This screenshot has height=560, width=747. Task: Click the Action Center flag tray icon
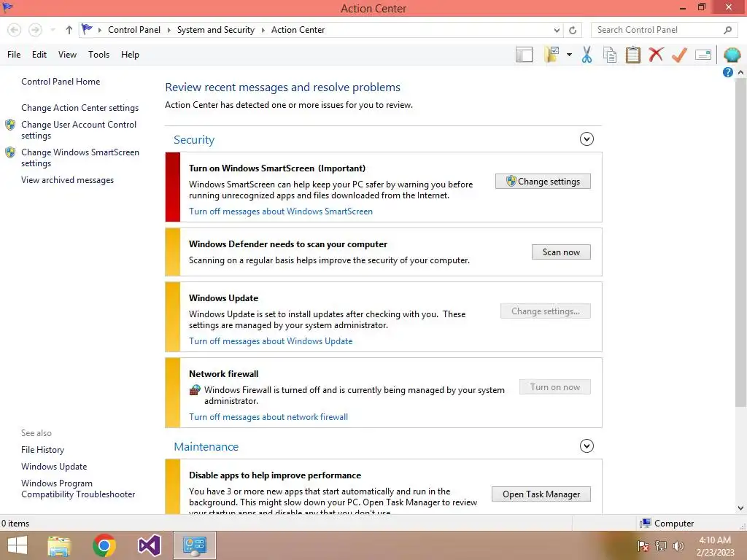click(643, 545)
